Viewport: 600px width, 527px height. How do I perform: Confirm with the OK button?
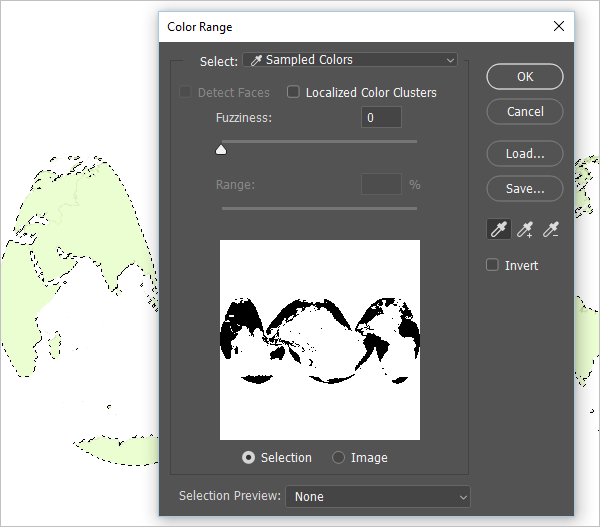525,77
